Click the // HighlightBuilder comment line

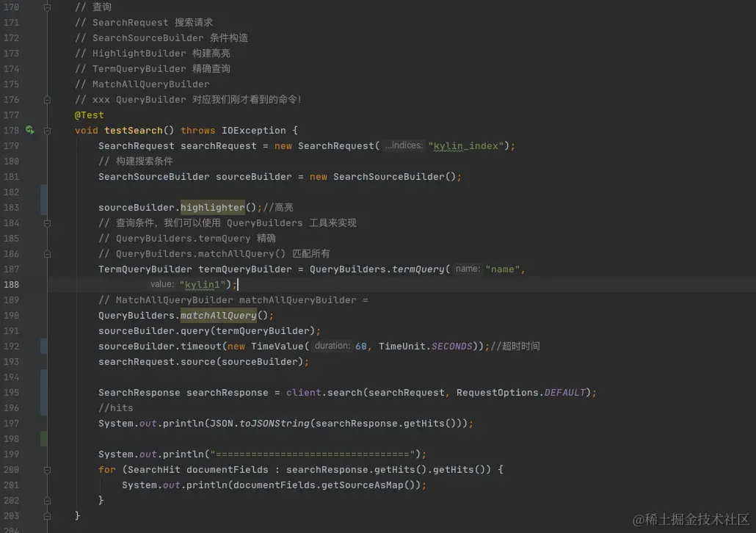pyautogui.click(x=153, y=53)
